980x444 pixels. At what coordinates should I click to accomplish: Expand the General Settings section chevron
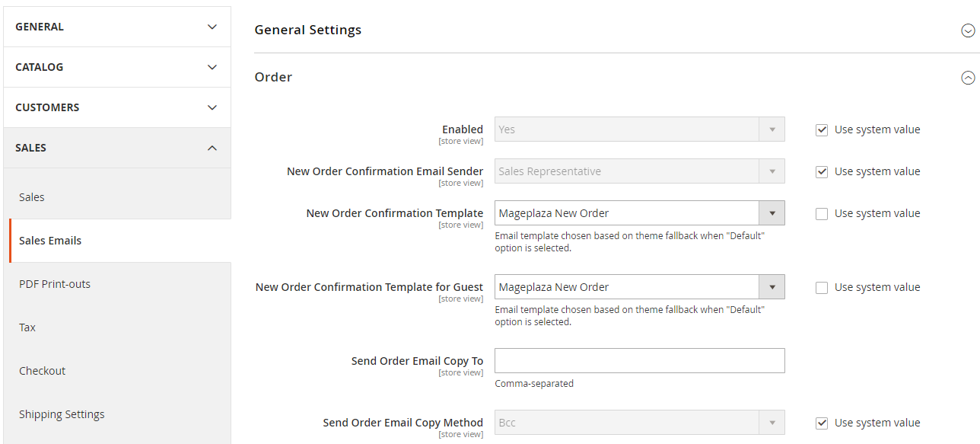click(x=968, y=30)
